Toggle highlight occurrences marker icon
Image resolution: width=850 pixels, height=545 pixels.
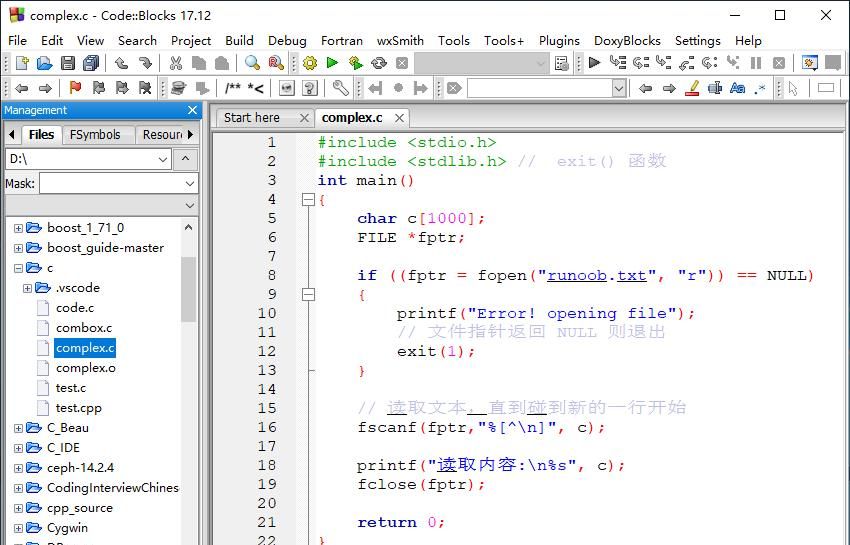pyautogui.click(x=692, y=88)
